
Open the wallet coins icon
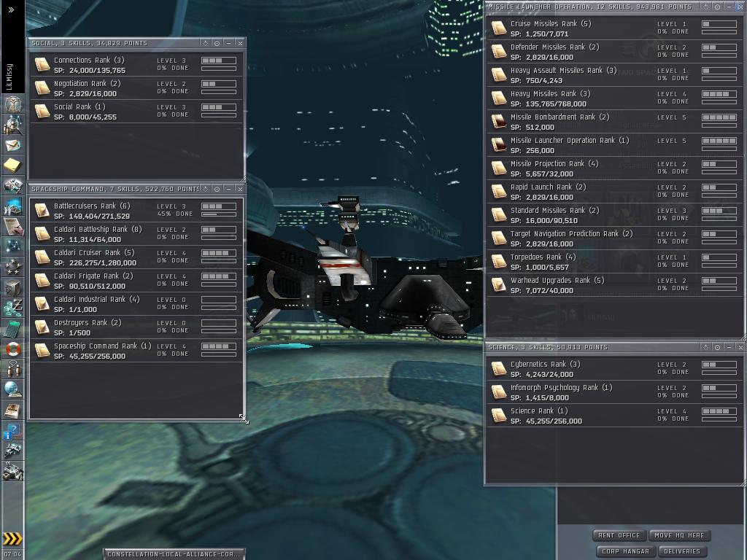(12, 308)
